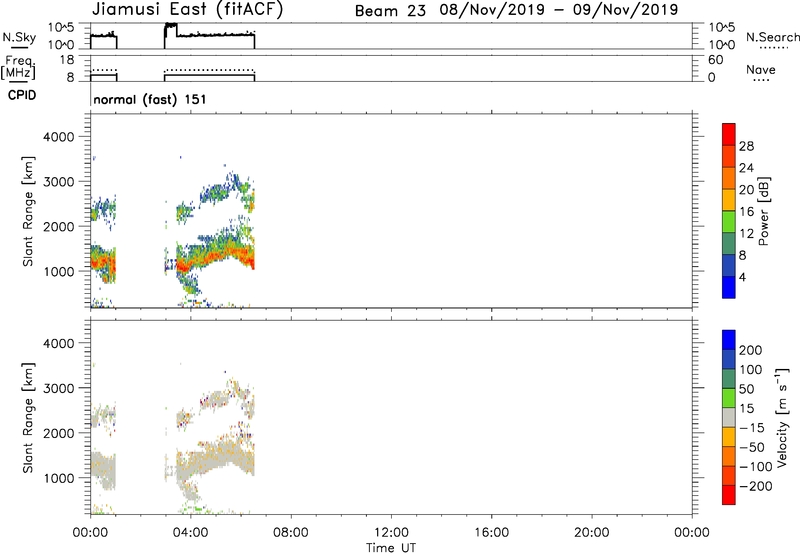This screenshot has width=800, height=554.
Task: Click the power panel 'Slant Range [km]' label
Action: pos(28,211)
